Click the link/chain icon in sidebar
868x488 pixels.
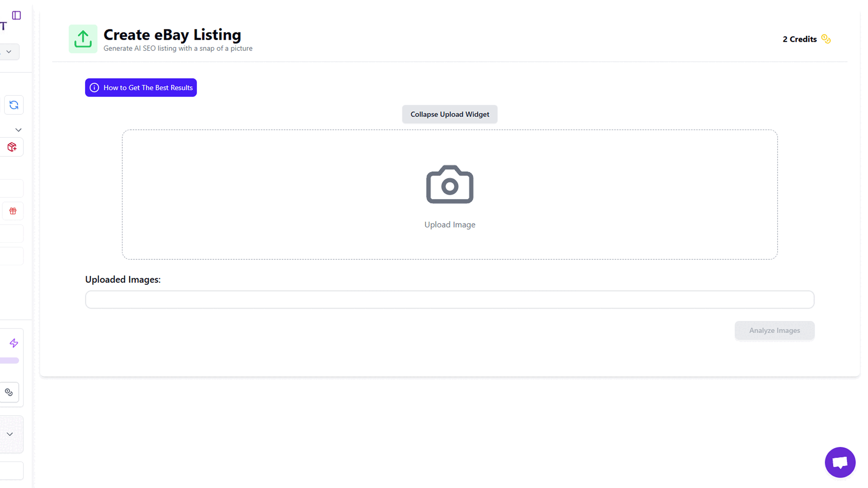(x=9, y=392)
